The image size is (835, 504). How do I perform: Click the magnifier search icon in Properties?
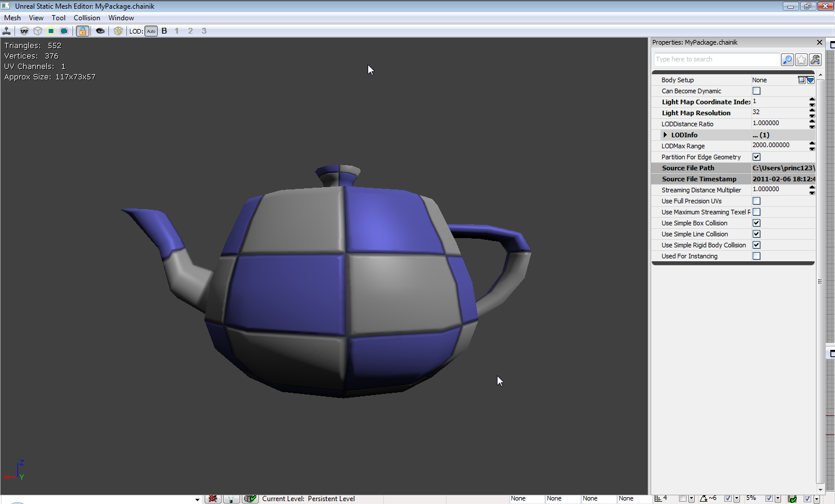click(x=787, y=60)
